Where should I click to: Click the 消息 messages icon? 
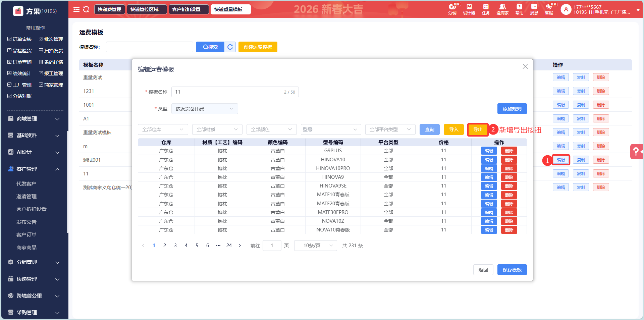click(534, 9)
